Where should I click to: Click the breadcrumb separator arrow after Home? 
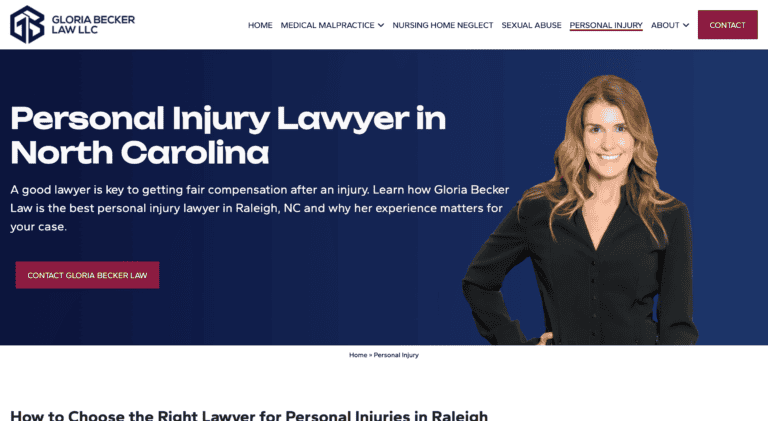pos(370,355)
